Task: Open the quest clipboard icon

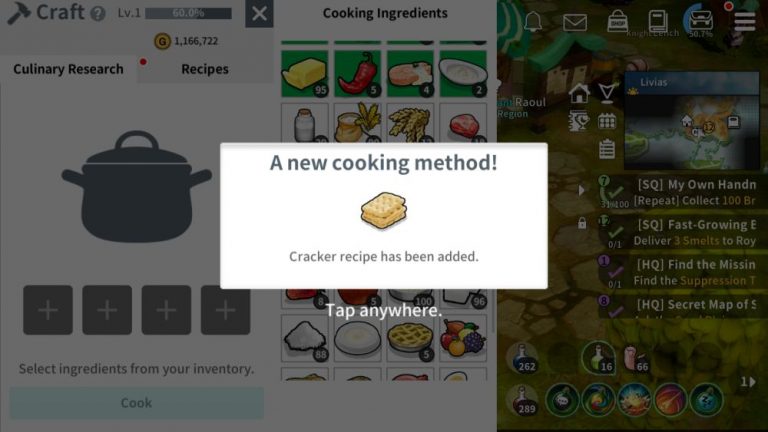Action: click(607, 149)
